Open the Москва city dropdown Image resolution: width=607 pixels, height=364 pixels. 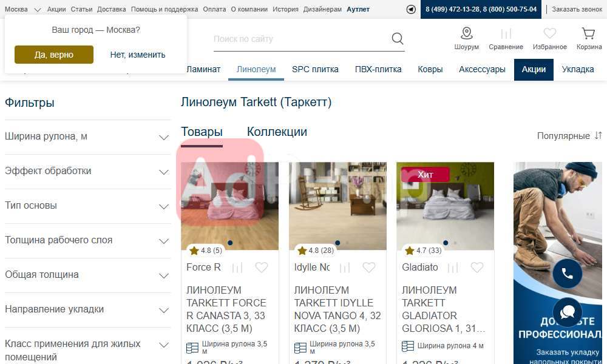click(22, 9)
